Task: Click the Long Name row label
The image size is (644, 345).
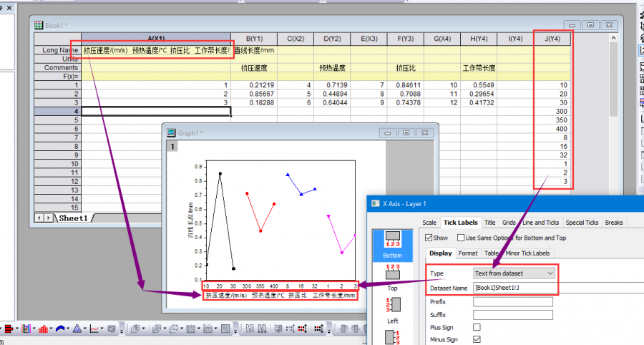Action: (x=57, y=50)
